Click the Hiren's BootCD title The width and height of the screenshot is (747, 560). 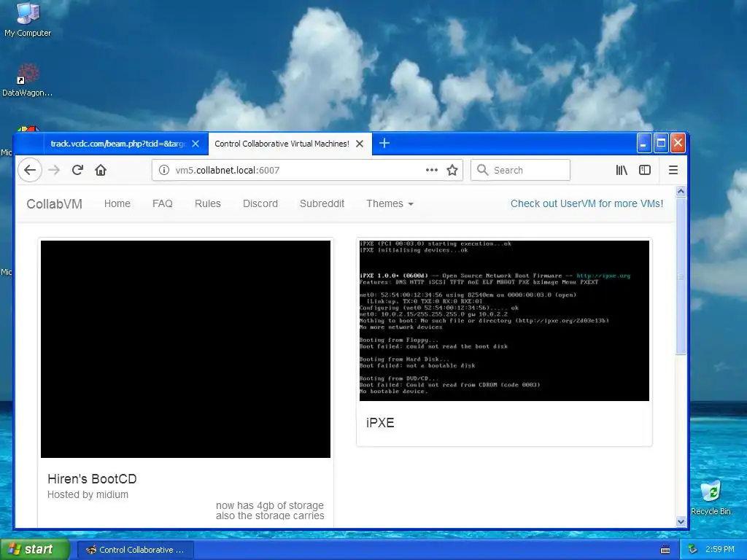click(x=92, y=478)
